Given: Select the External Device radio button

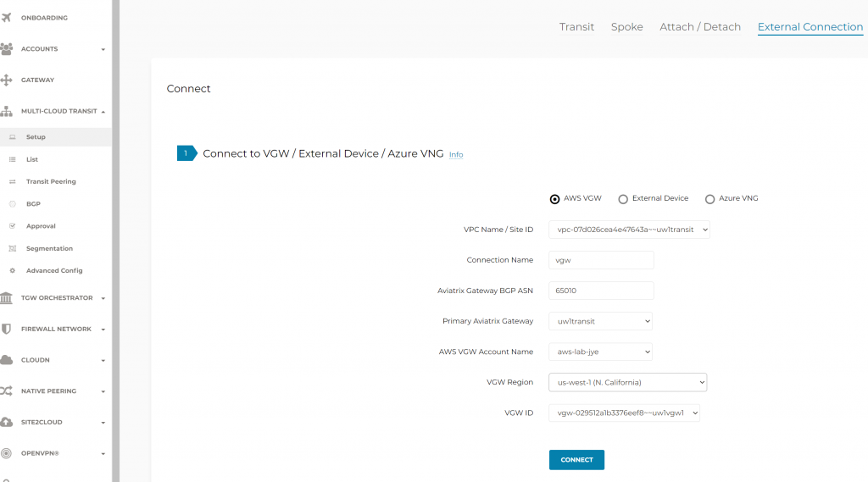Looking at the screenshot, I should click(623, 199).
